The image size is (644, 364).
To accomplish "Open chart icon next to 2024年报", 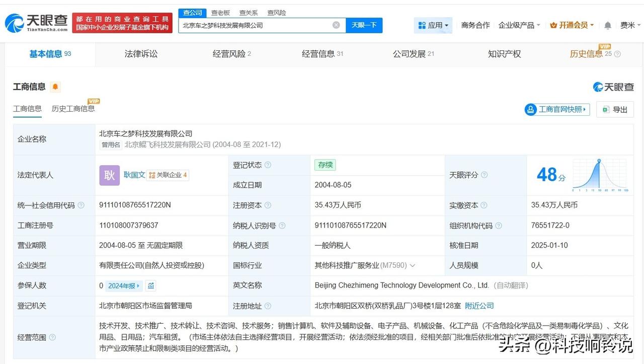I will coord(151,286).
